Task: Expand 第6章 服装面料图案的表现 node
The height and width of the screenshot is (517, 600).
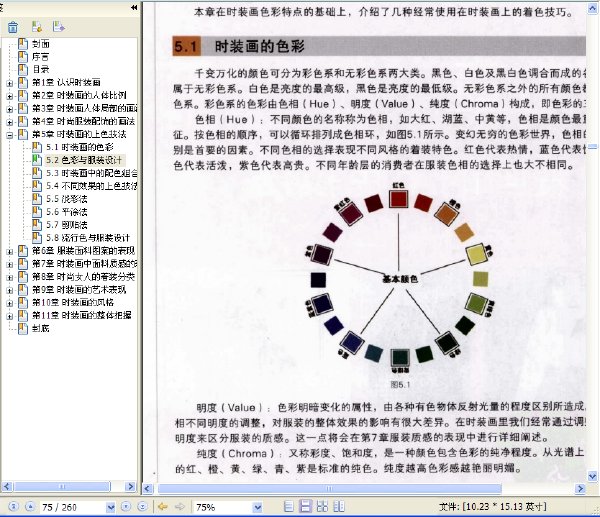Action: pos(10,252)
